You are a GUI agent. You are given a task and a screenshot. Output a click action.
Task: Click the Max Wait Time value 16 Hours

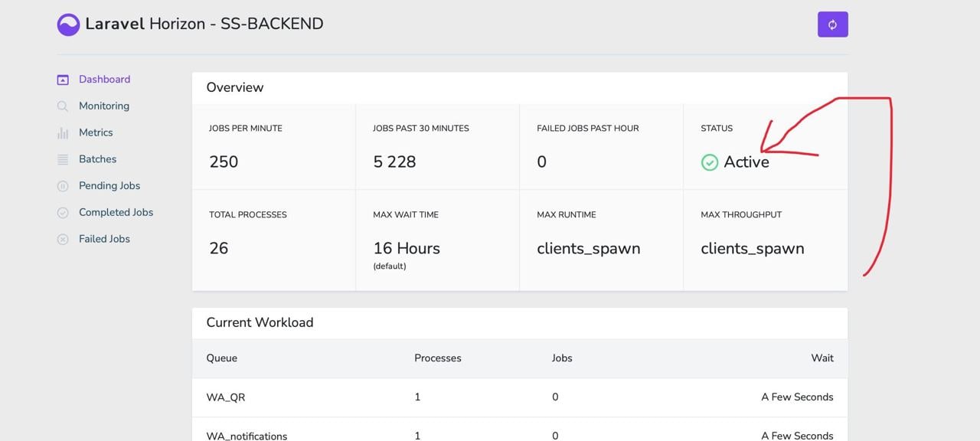click(x=407, y=248)
